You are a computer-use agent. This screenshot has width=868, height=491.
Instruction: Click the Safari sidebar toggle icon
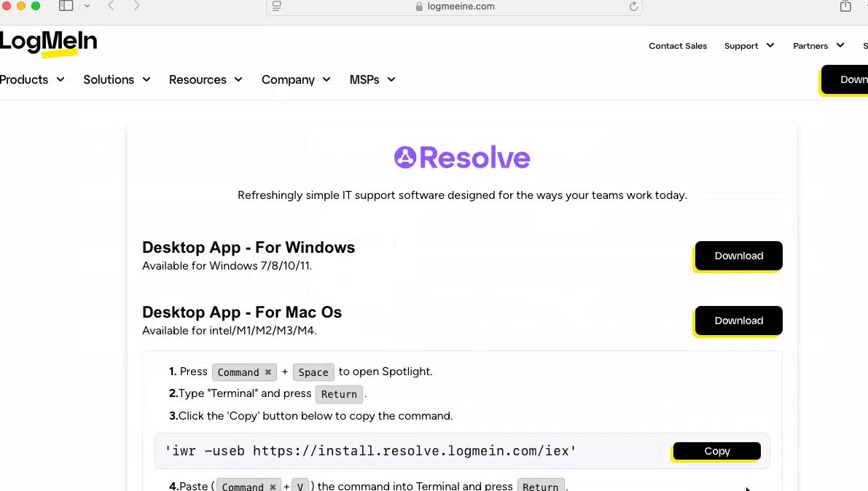(x=66, y=6)
